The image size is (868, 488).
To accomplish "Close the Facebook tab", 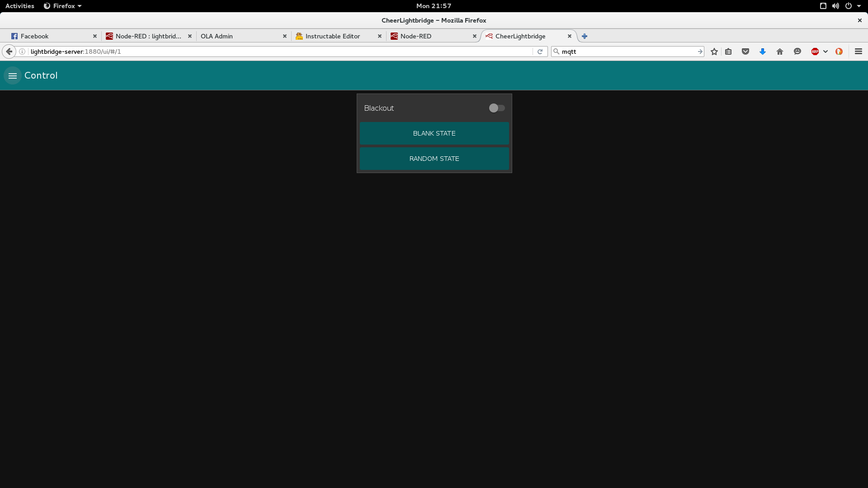I will coord(95,36).
